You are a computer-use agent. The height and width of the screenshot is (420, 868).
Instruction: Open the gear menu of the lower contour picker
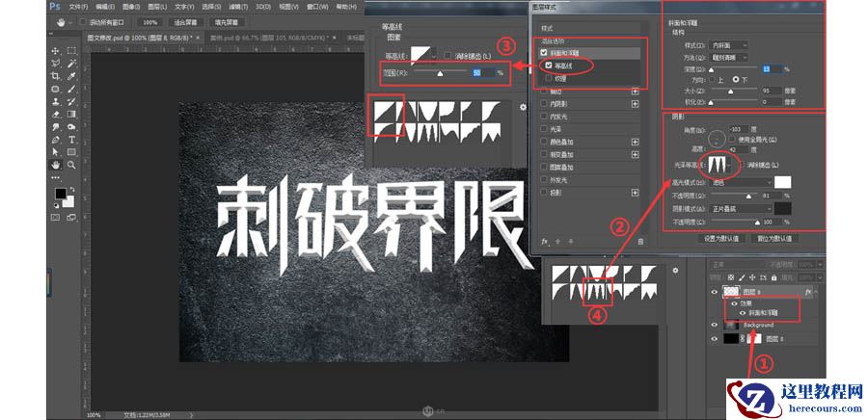coord(675,271)
